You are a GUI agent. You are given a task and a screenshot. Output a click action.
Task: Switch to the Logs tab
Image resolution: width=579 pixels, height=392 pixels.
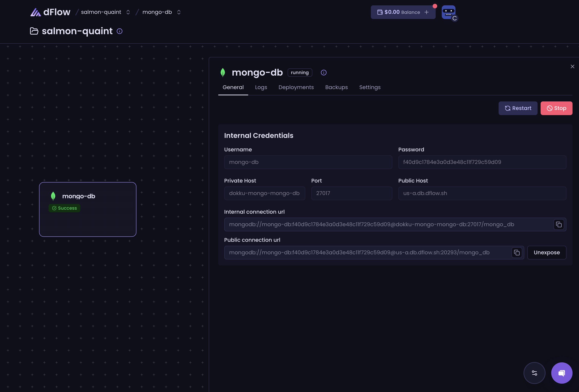click(x=261, y=87)
